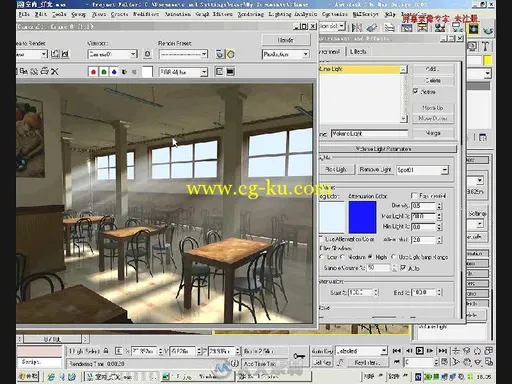Viewport: 512px width, 384px height.
Task: Select High filter shadows radio
Action: click(x=370, y=257)
